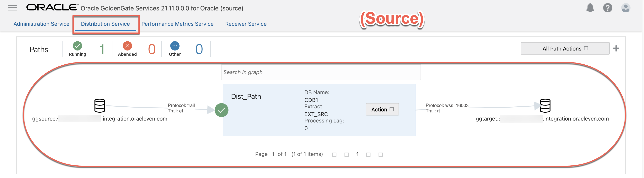This screenshot has width=644, height=178.
Task: Click the user profile avatar icon
Action: [626, 8]
